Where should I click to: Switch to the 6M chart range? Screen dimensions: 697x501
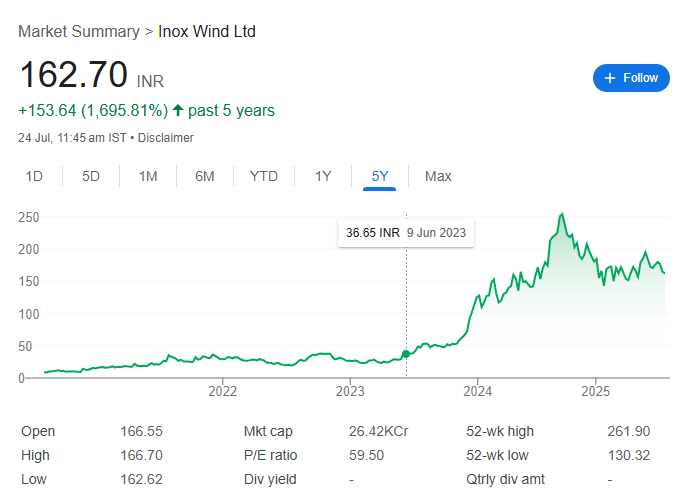204,176
